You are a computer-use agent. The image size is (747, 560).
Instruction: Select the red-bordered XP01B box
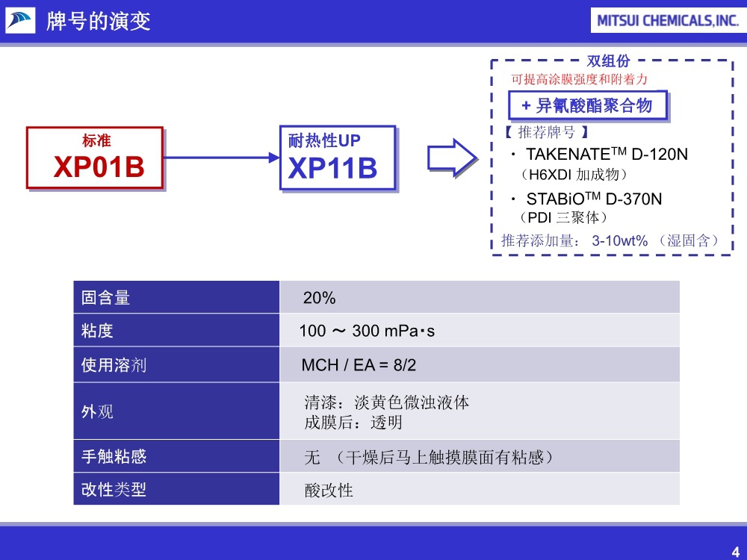pyautogui.click(x=95, y=158)
